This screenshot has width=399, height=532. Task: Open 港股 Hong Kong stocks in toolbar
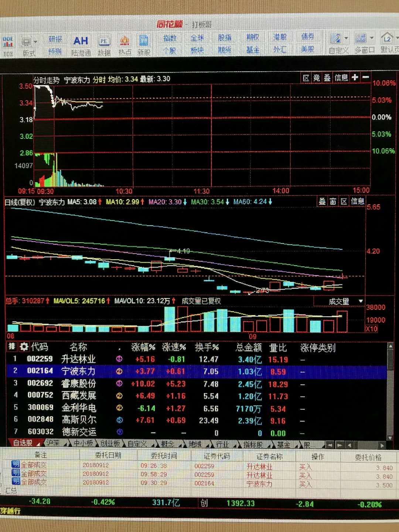coord(280,37)
